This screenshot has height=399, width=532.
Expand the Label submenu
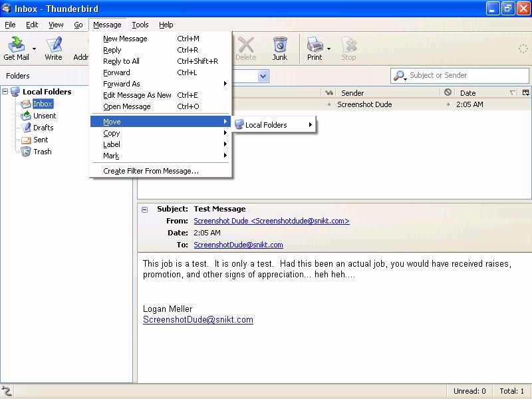[161, 144]
